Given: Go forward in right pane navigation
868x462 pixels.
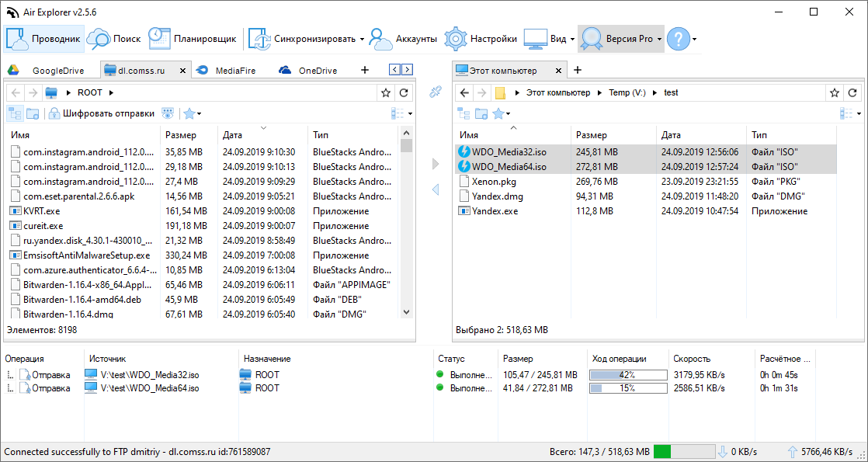Looking at the screenshot, I should [x=482, y=92].
